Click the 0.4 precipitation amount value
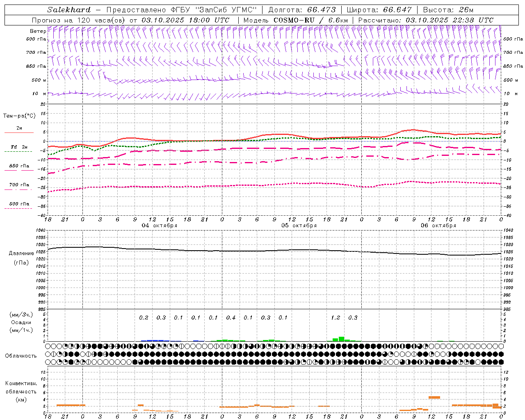 point(231,317)
